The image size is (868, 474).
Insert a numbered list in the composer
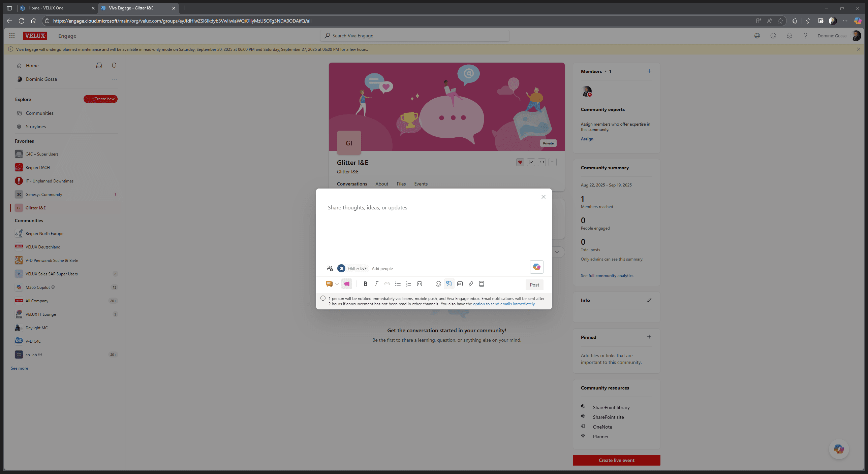point(408,284)
